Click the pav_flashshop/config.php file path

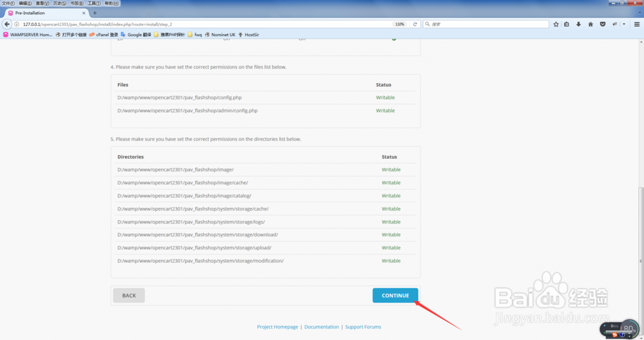click(x=180, y=98)
